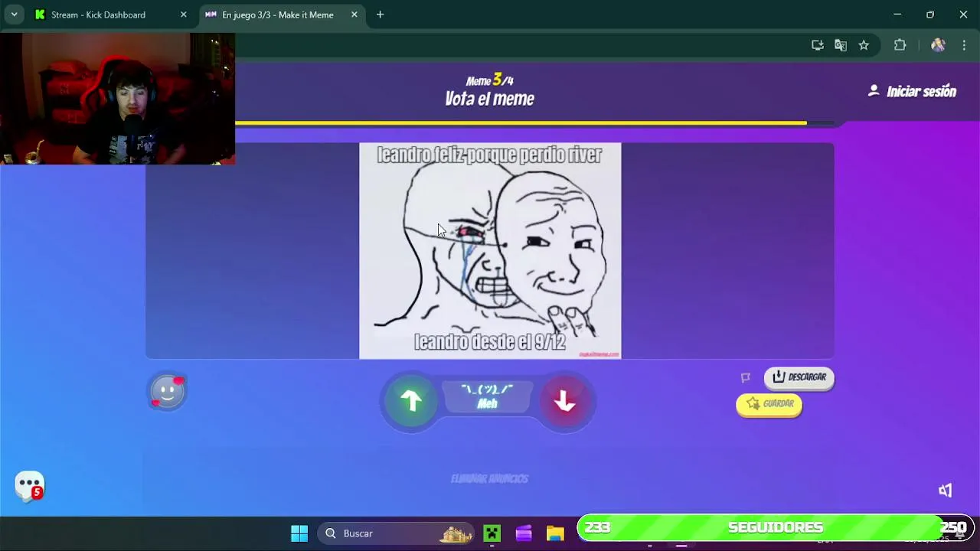The height and width of the screenshot is (551, 980).
Task: Switch to Stream - Kick Dashboard tab
Action: coord(111,15)
